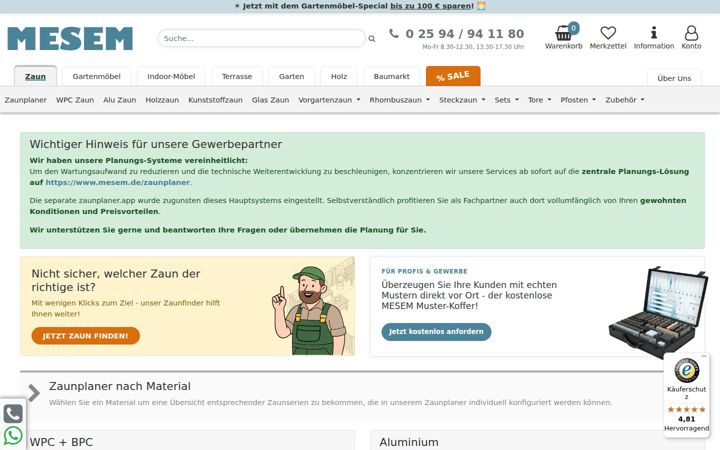Click the 'FÜR PROFIS & GEWERBE' label
The image size is (720, 450).
pyautogui.click(x=424, y=271)
